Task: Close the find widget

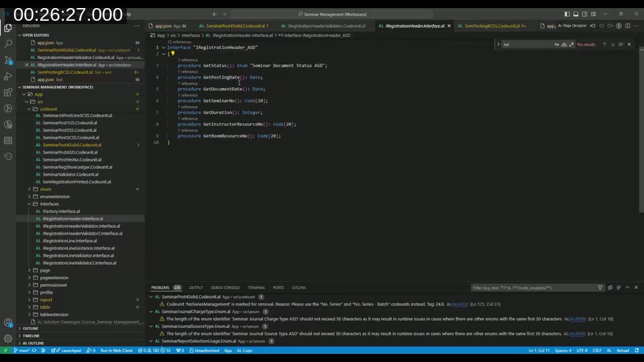Action: point(629,44)
